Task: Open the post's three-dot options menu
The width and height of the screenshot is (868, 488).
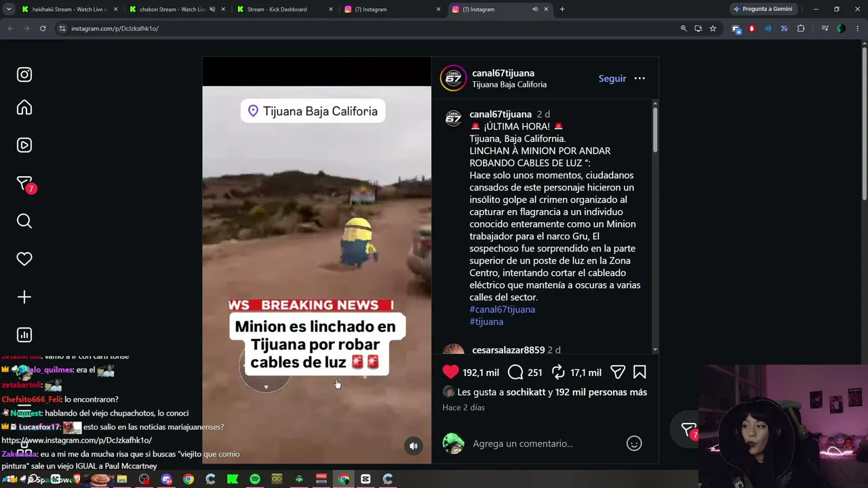Action: pos(639,79)
